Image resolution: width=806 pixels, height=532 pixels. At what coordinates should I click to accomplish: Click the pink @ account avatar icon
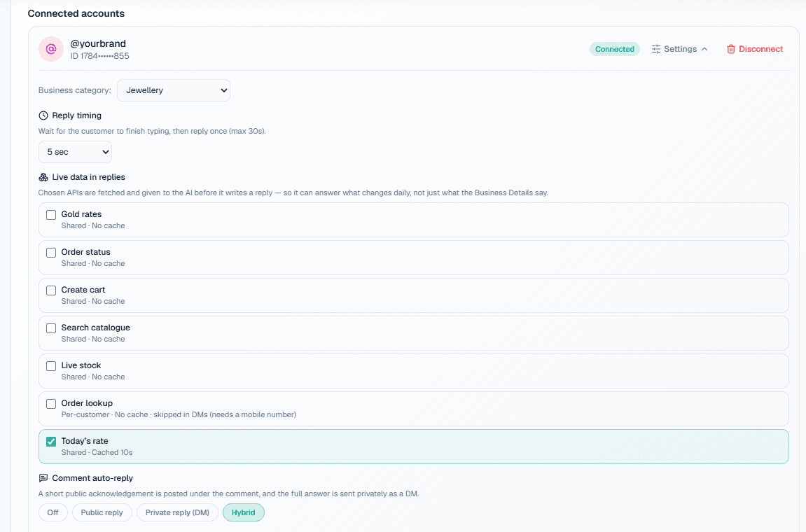[x=51, y=49]
